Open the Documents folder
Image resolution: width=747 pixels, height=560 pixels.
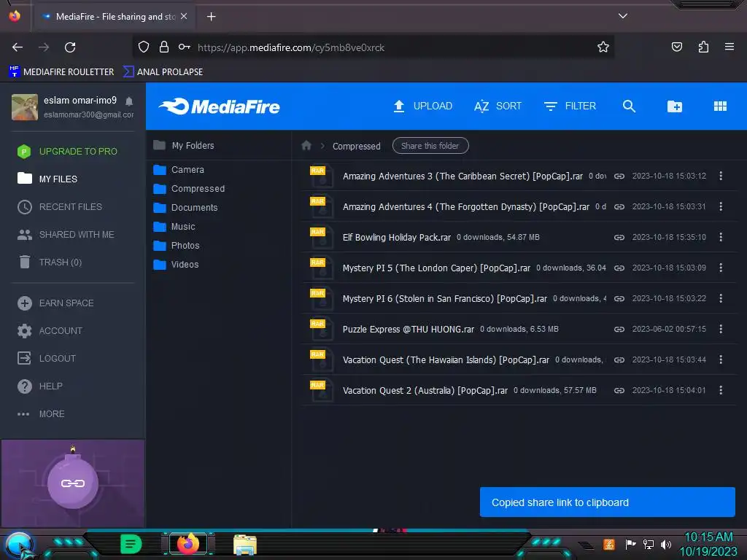[185, 208]
